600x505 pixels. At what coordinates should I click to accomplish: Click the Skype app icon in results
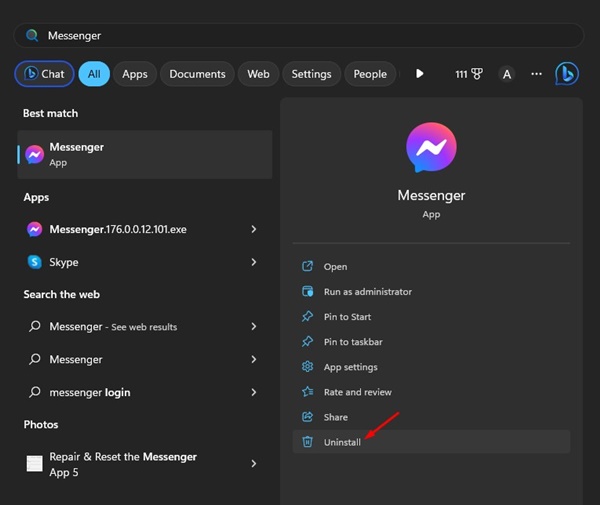click(x=35, y=262)
